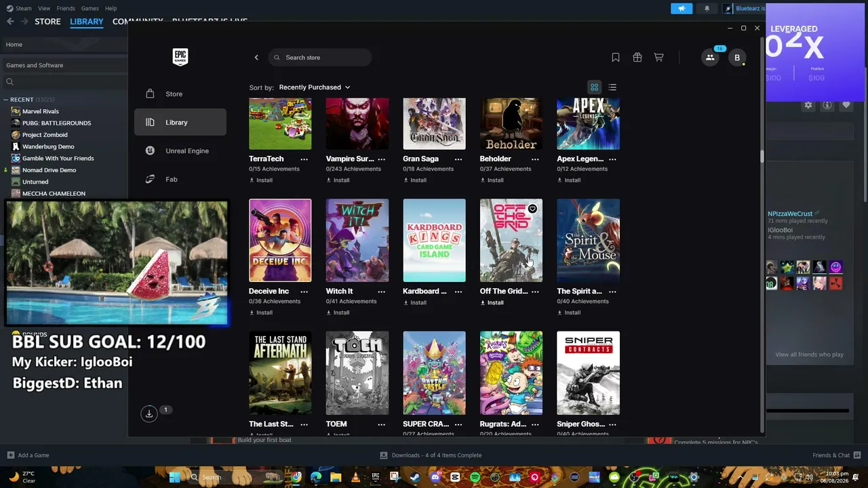The width and height of the screenshot is (868, 488).
Task: Open the Epic wishlist bookmark icon
Action: [616, 58]
